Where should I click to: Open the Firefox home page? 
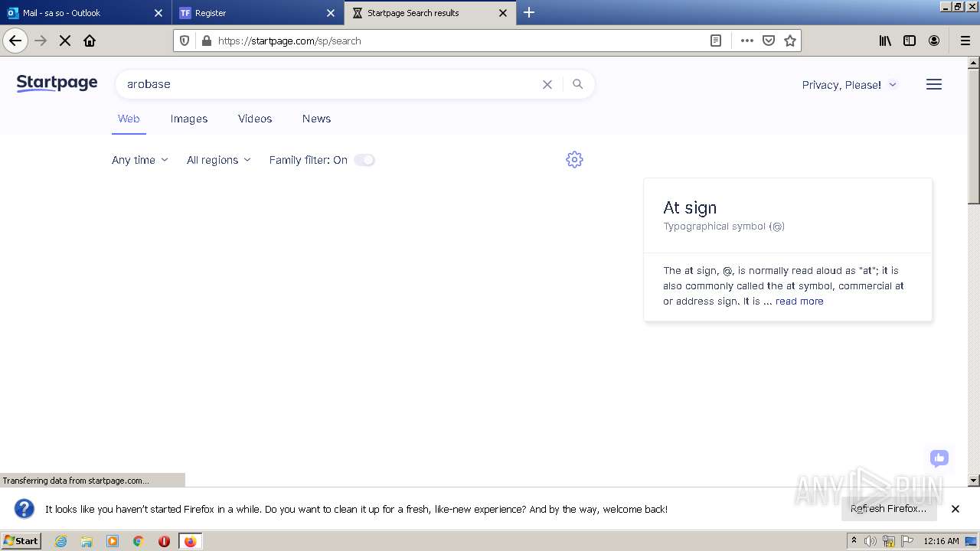point(90,41)
